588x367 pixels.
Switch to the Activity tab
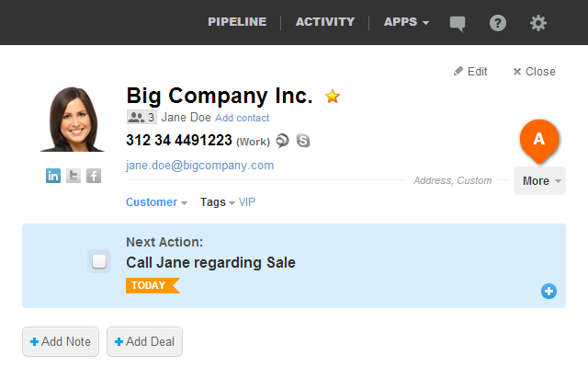pyautogui.click(x=325, y=22)
